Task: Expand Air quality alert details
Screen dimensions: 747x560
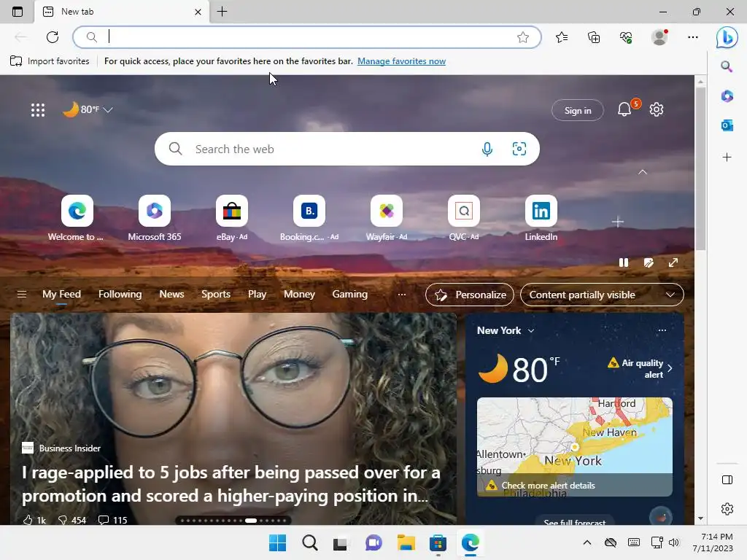Action: [x=640, y=368]
